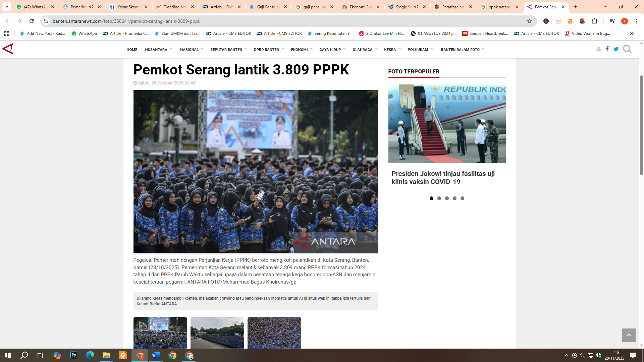Open ANTARA's Facebook page icon

tap(607, 49)
